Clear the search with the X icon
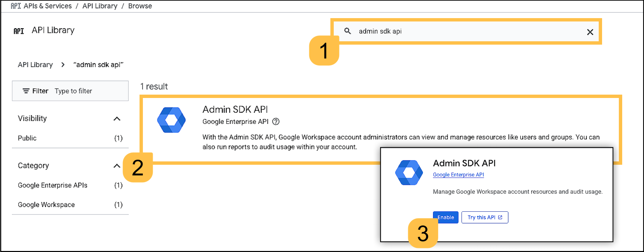This screenshot has height=252, width=644. tap(590, 32)
